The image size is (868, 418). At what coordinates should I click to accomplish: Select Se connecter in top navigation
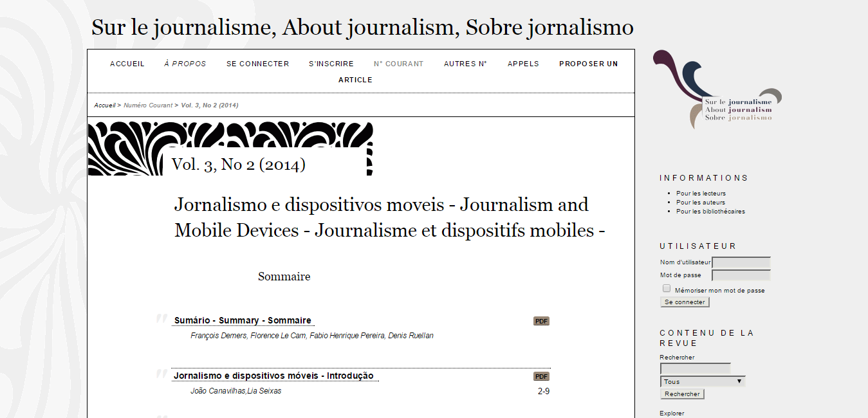click(257, 64)
